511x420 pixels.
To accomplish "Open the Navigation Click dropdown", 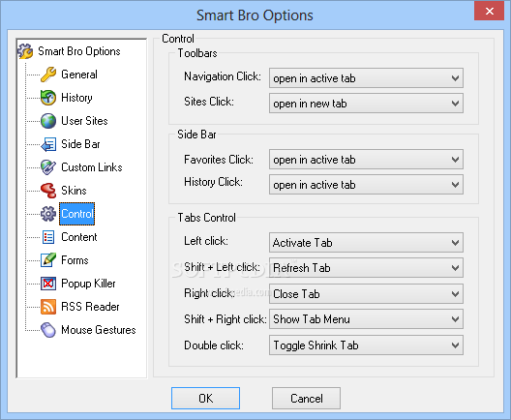I will [366, 77].
